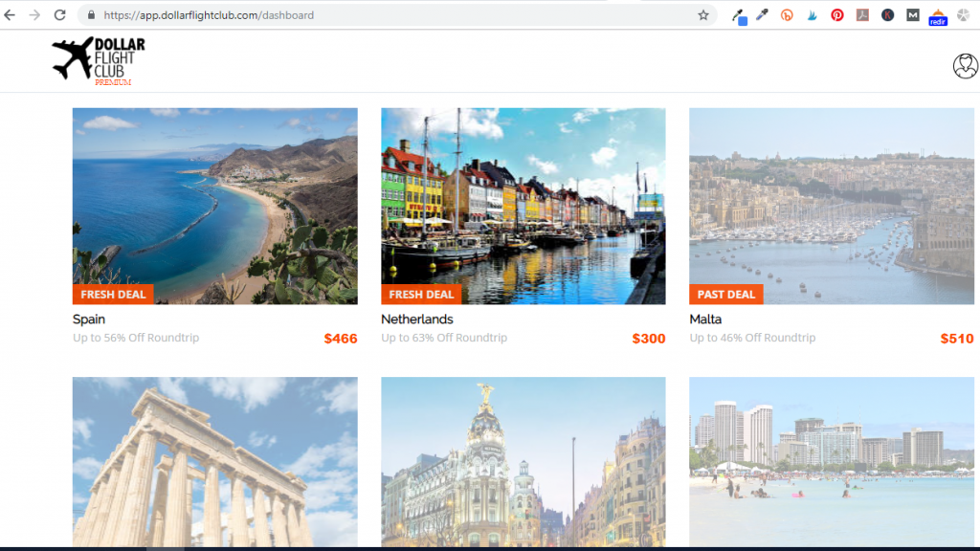Click the Adobe Acrobat PDF extension icon
The width and height of the screenshot is (980, 551).
[862, 15]
